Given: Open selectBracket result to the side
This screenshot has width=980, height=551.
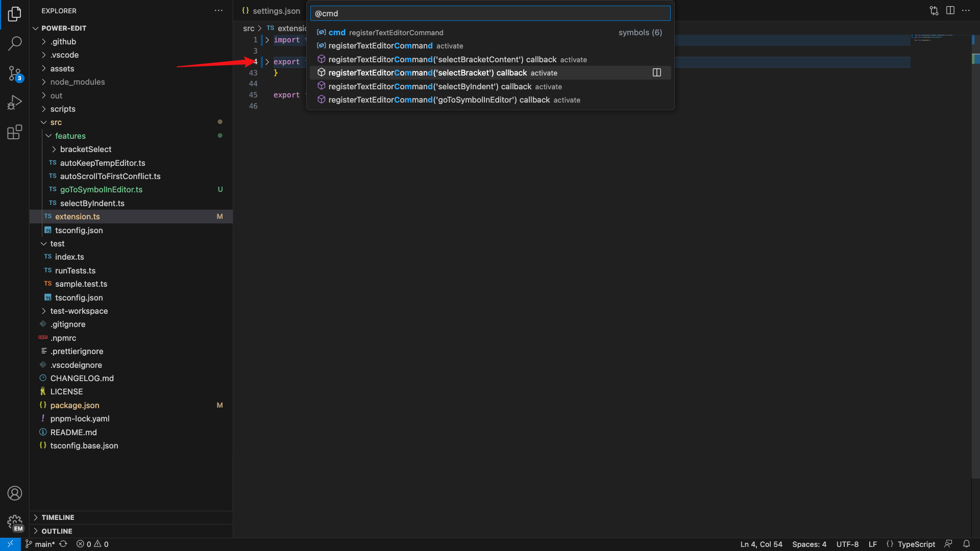Looking at the screenshot, I should [x=656, y=72].
